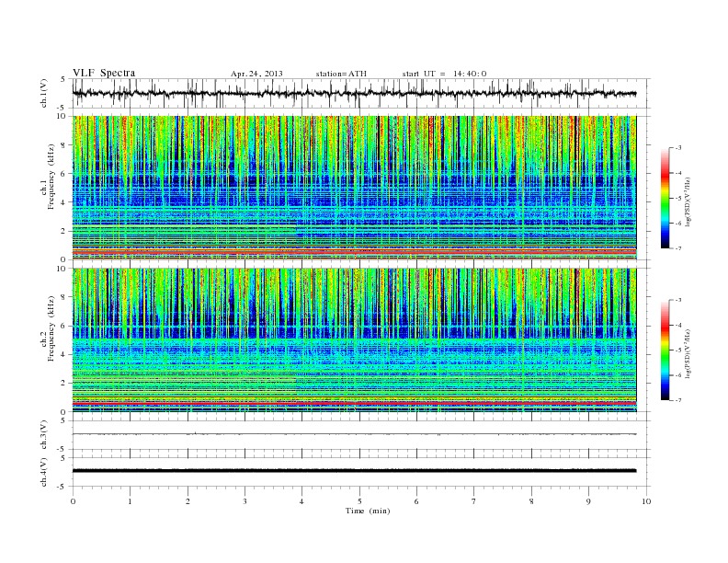Image resolution: width=728 pixels, height=563 pixels.
Task: Click time axis tick label "10" min
Action: 646,501
